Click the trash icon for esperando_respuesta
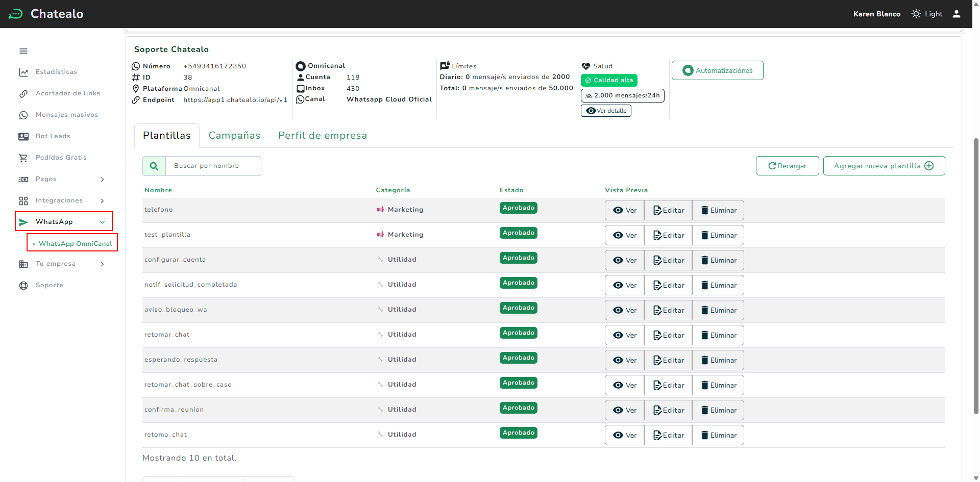The width and height of the screenshot is (980, 482). coord(705,360)
